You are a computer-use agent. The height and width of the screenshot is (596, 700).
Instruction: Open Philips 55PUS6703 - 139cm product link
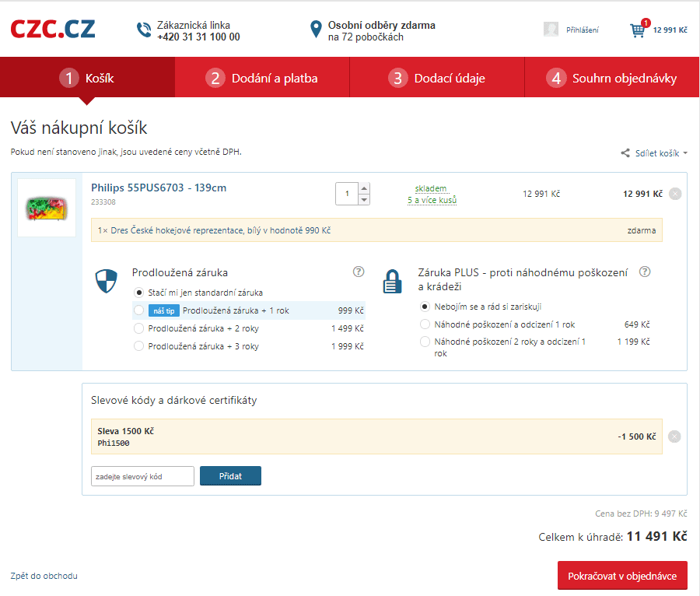(x=159, y=188)
